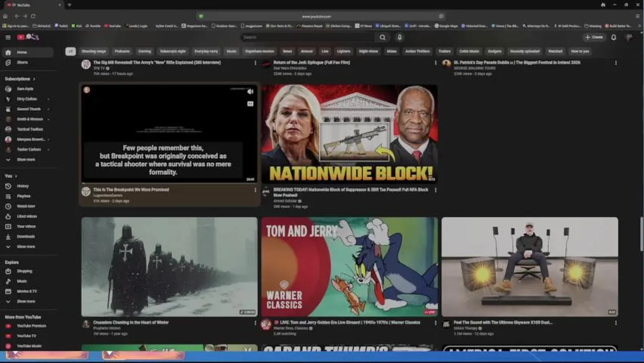Open the YouTube hamburger guide menu
Screen dimensions: 644x363
(x=8, y=37)
